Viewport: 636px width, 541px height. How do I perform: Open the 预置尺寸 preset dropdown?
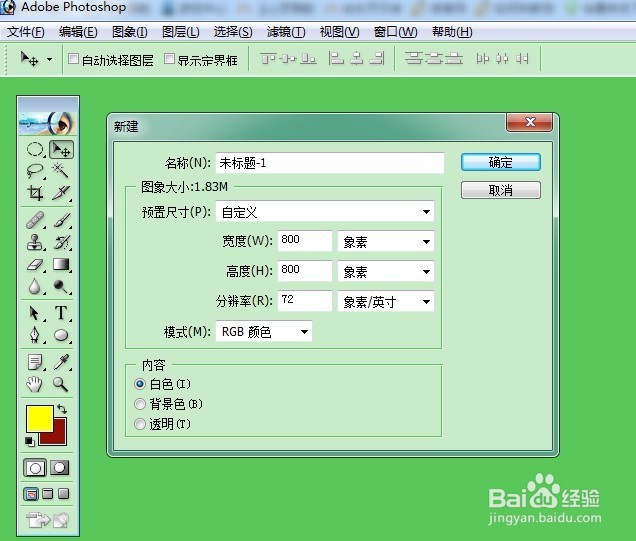325,212
